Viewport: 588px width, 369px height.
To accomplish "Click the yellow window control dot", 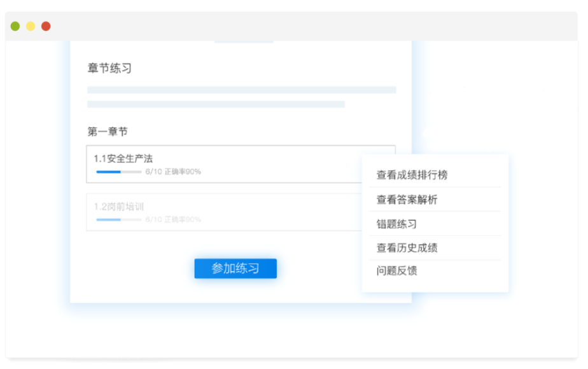I will pyautogui.click(x=31, y=26).
